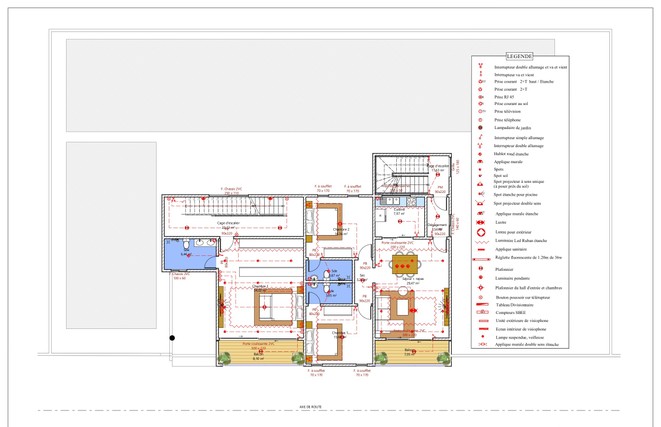Click the 'Compteurs SBEE' legend text
Viewport: 661px width, 427px height.
pos(511,313)
